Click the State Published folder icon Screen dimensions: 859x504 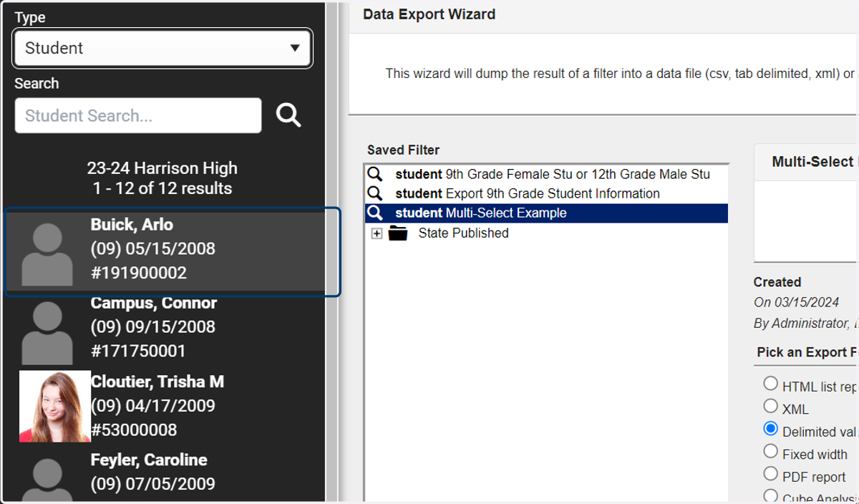point(398,233)
